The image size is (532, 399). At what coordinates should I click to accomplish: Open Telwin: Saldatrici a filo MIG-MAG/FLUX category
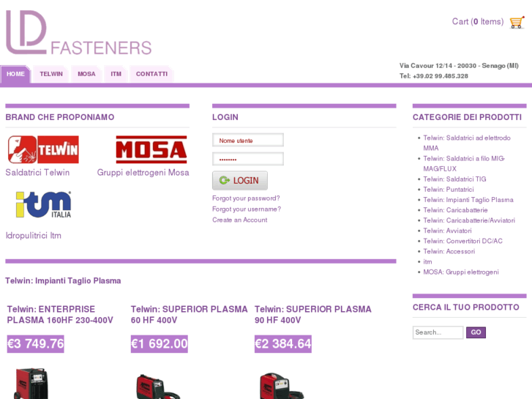tap(464, 164)
